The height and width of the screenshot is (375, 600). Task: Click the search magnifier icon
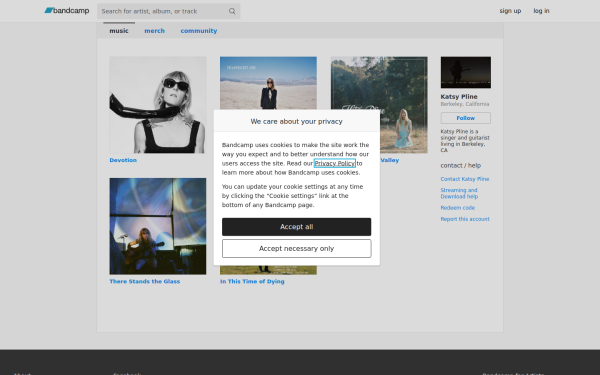click(232, 11)
